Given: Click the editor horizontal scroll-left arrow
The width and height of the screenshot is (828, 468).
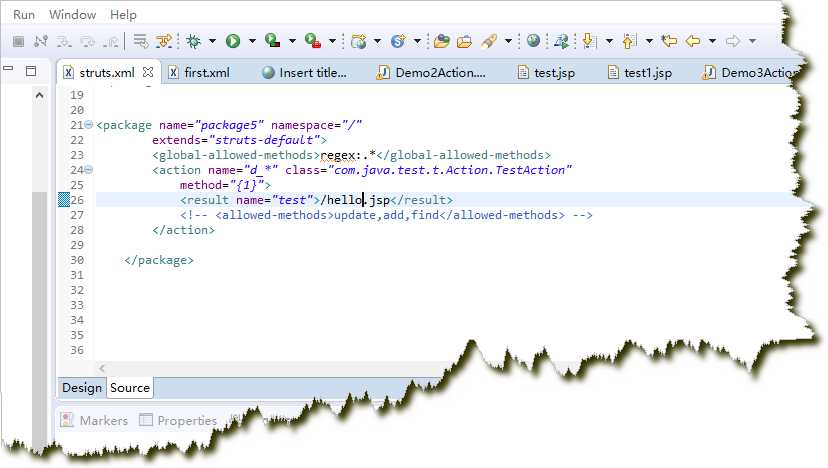Looking at the screenshot, I should click(x=102, y=368).
